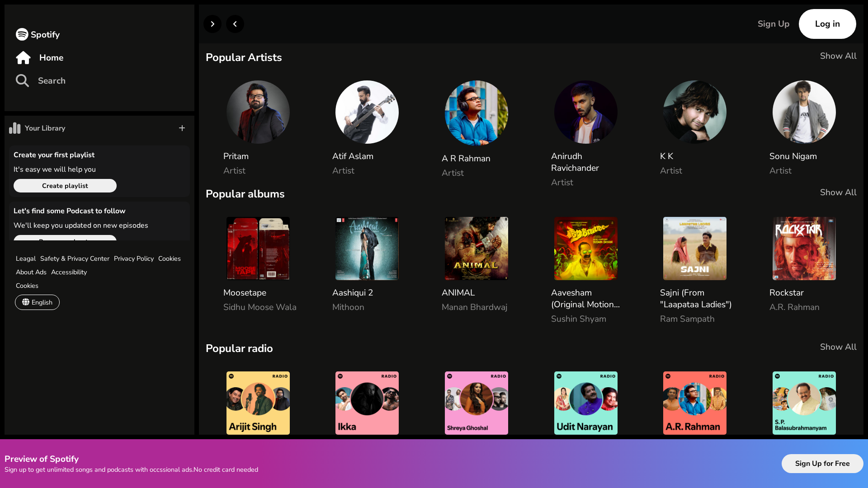Open the Leagal footer link

[26, 258]
